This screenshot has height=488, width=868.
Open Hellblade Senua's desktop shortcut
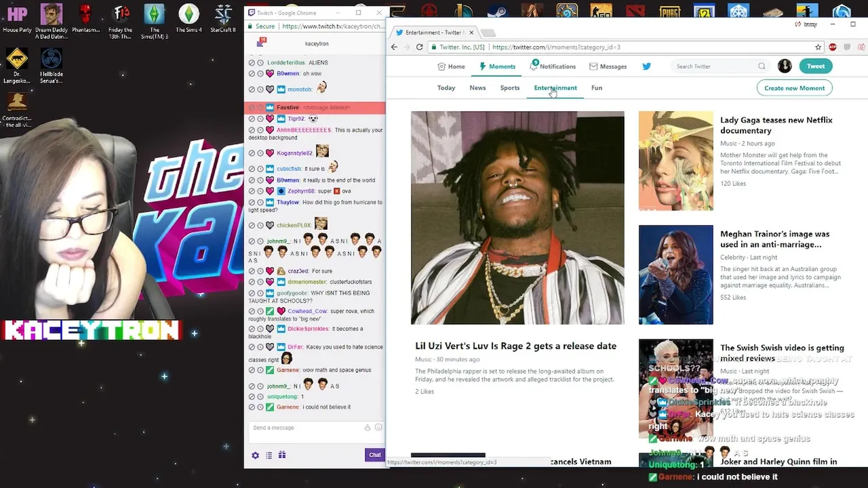pyautogui.click(x=52, y=66)
